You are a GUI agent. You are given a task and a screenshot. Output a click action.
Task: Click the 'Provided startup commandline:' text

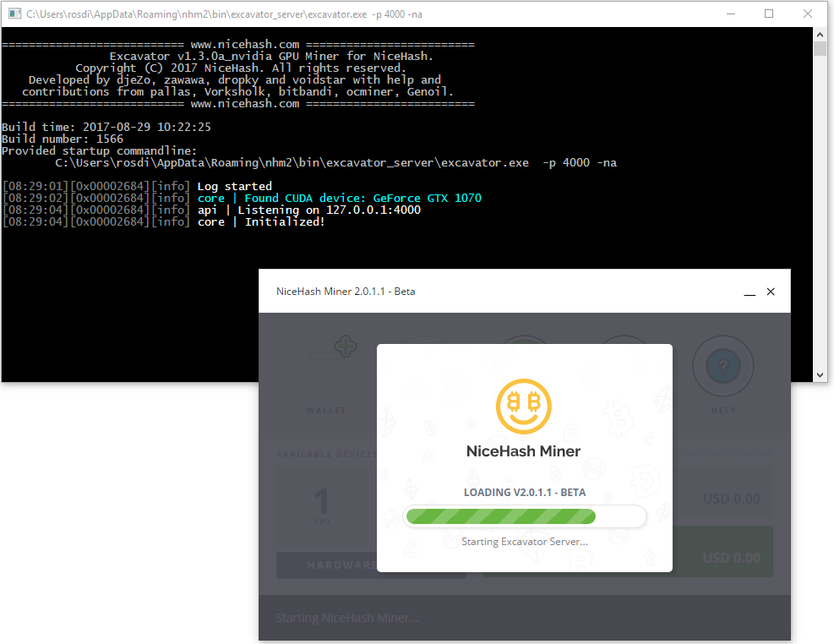(x=99, y=150)
